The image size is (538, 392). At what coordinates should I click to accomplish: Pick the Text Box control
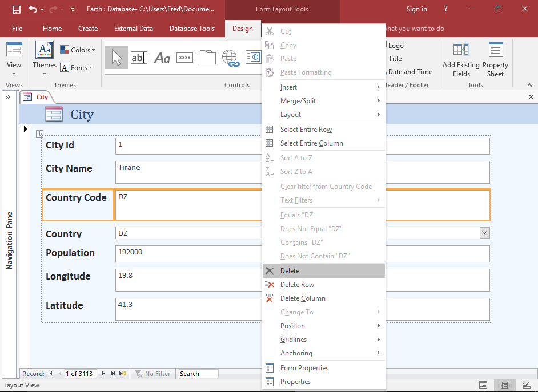pyautogui.click(x=139, y=58)
